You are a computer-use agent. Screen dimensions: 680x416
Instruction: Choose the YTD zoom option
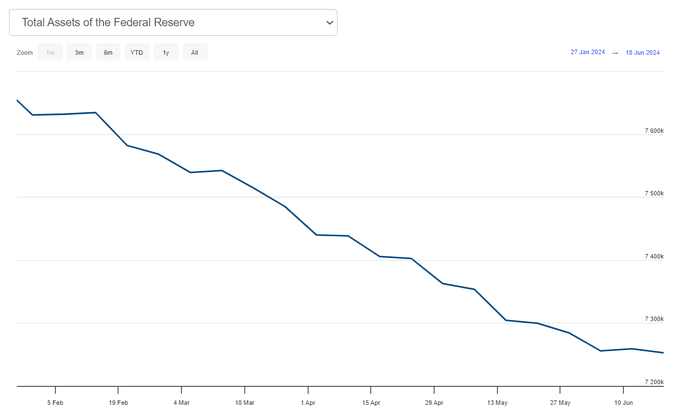[137, 52]
